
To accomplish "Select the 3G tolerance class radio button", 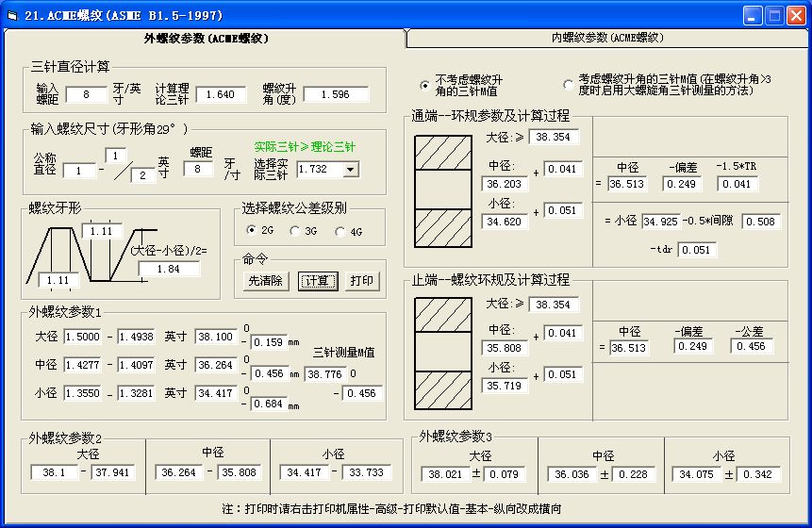I will pos(294,231).
